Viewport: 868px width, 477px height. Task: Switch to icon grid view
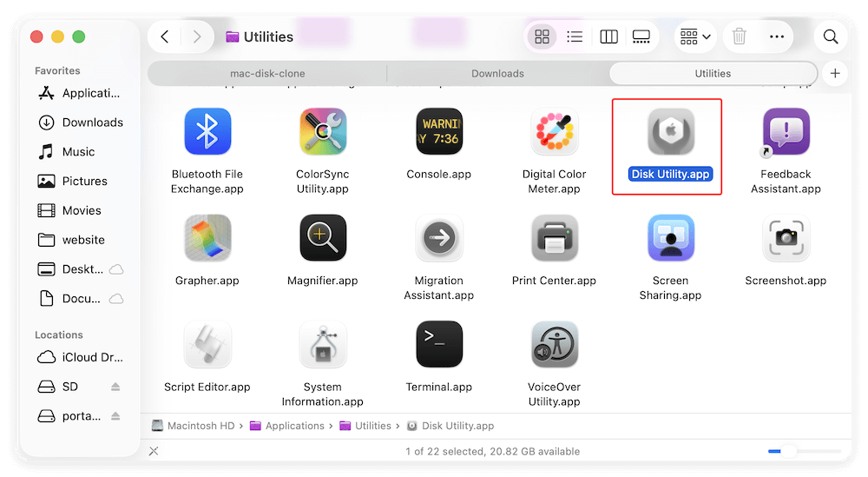tap(542, 36)
